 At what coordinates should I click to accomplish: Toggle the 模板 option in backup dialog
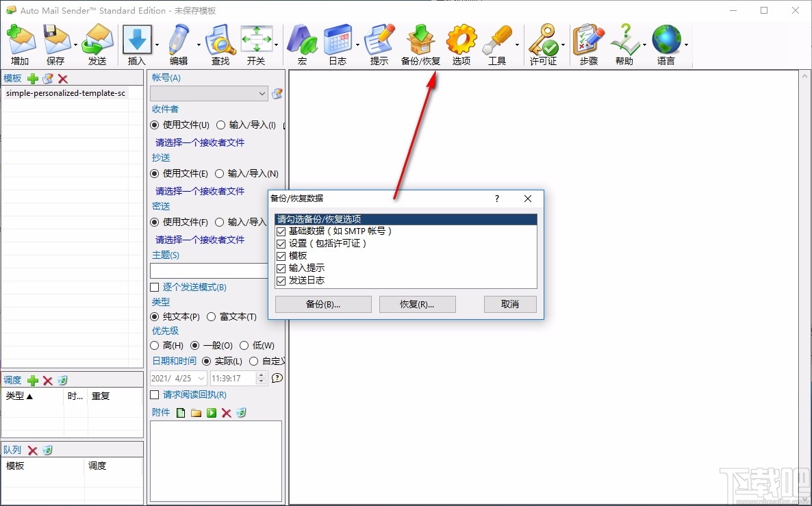click(281, 256)
